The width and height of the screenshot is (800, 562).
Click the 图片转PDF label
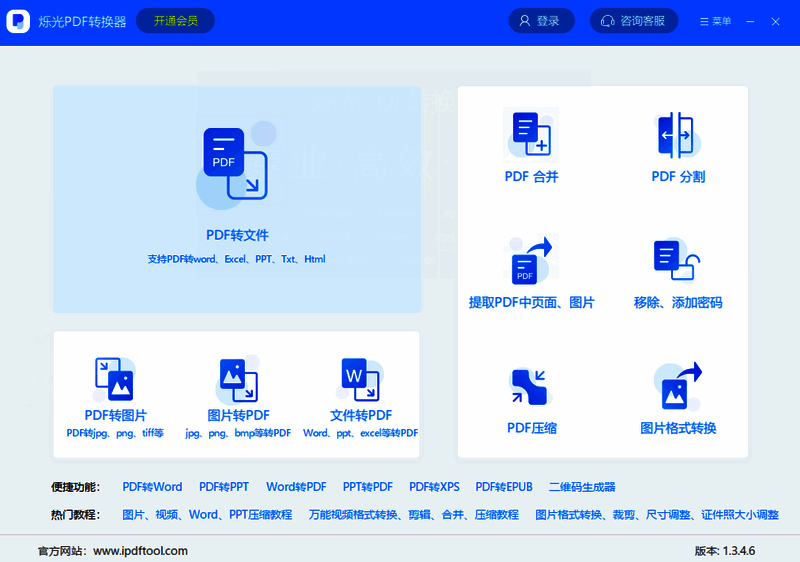[x=238, y=415]
